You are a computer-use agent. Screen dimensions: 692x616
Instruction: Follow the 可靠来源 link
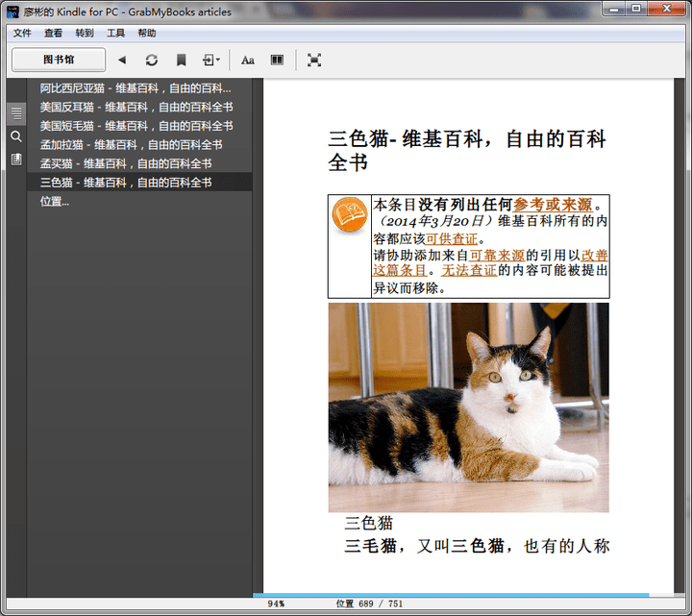497,255
